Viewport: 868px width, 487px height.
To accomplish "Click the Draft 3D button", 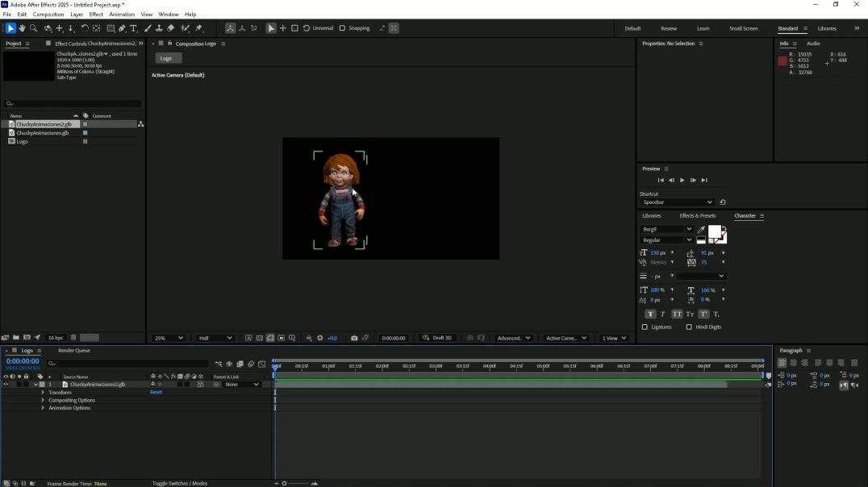I will pos(438,338).
